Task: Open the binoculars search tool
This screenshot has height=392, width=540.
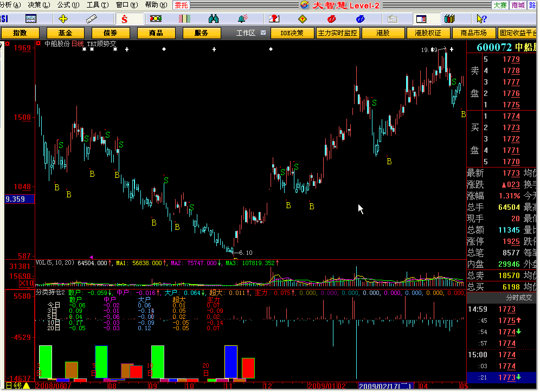Action: pyautogui.click(x=214, y=18)
